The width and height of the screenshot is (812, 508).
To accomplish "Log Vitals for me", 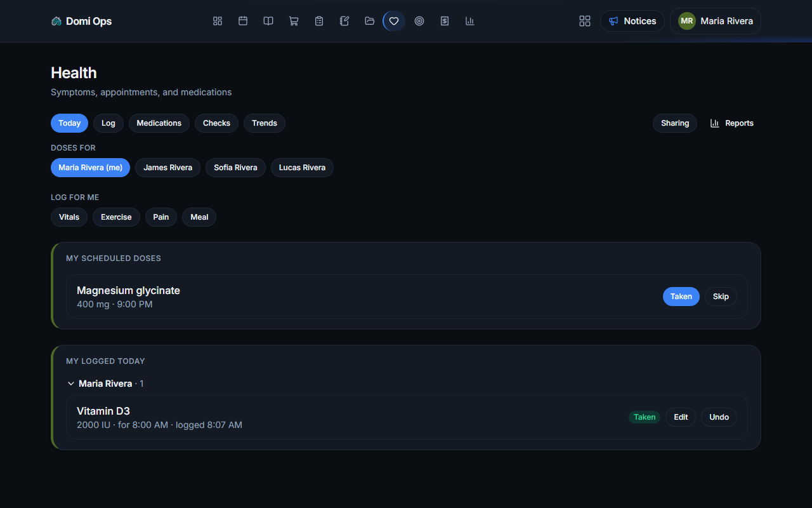I will coord(69,217).
